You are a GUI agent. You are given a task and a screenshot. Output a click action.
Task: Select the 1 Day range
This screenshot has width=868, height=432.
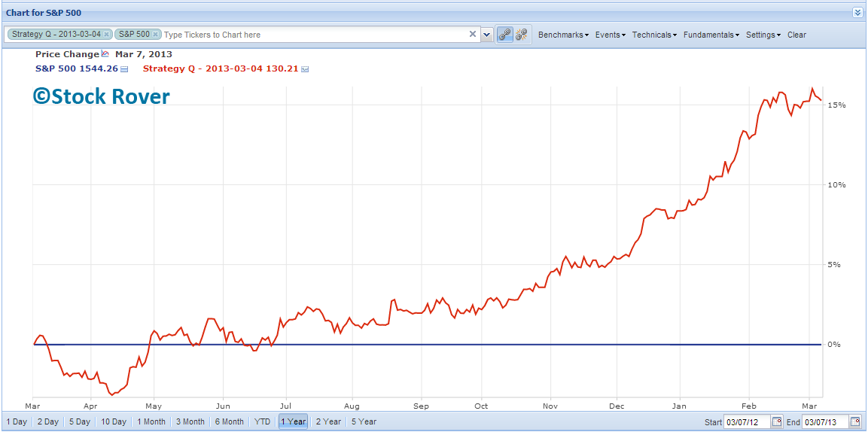click(17, 421)
